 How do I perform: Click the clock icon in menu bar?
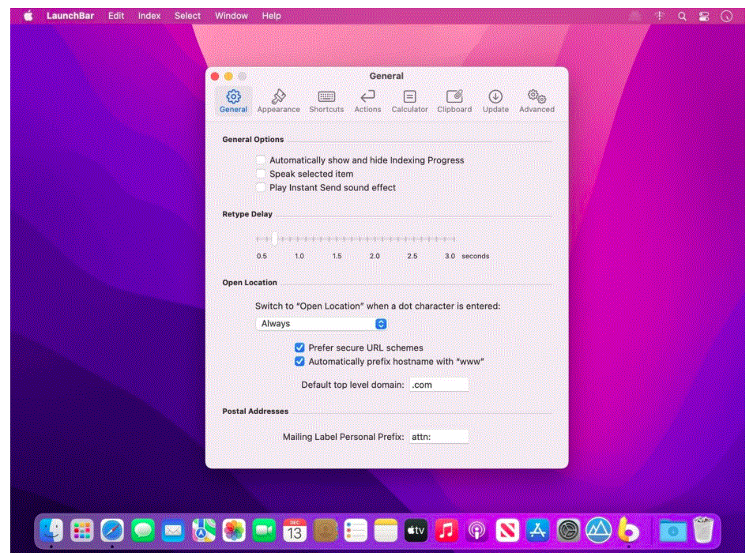(727, 17)
